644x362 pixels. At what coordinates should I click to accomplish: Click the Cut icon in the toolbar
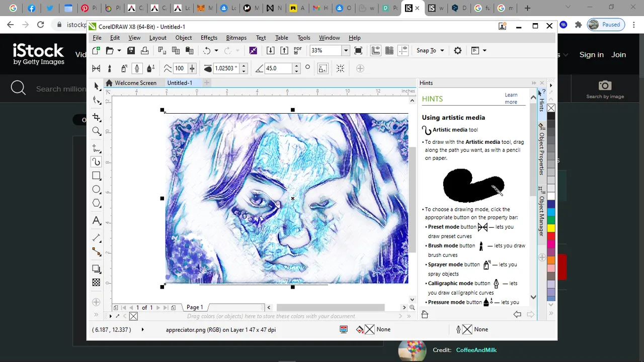162,50
